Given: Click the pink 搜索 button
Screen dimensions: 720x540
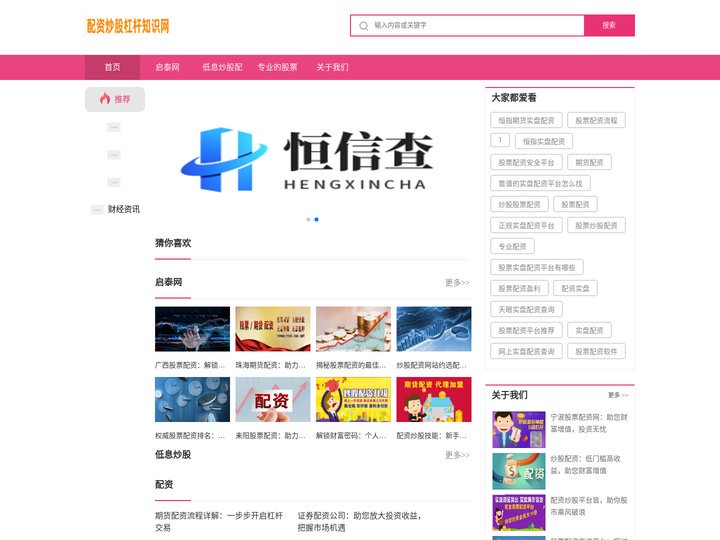Looking at the screenshot, I should tap(609, 25).
